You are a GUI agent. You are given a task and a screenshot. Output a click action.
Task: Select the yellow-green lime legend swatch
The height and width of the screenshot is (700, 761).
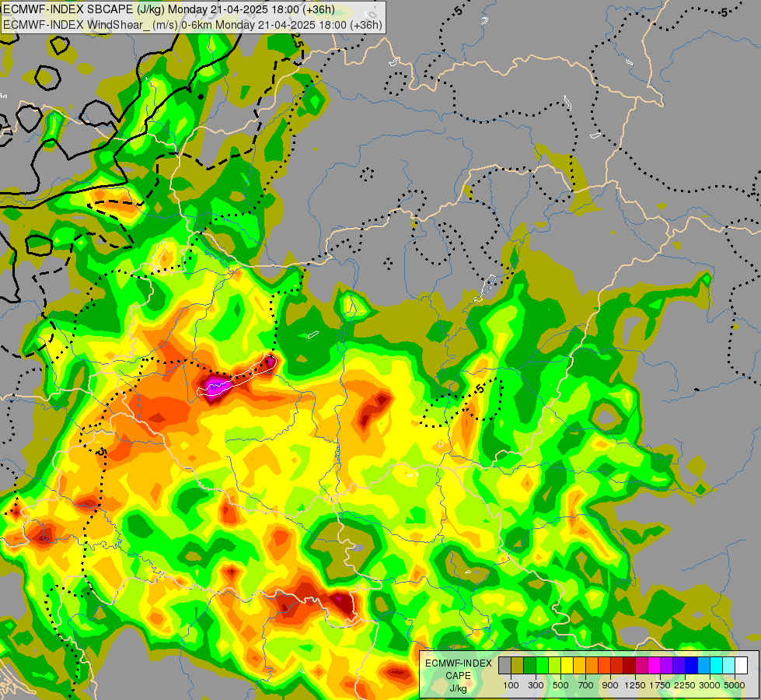click(554, 665)
